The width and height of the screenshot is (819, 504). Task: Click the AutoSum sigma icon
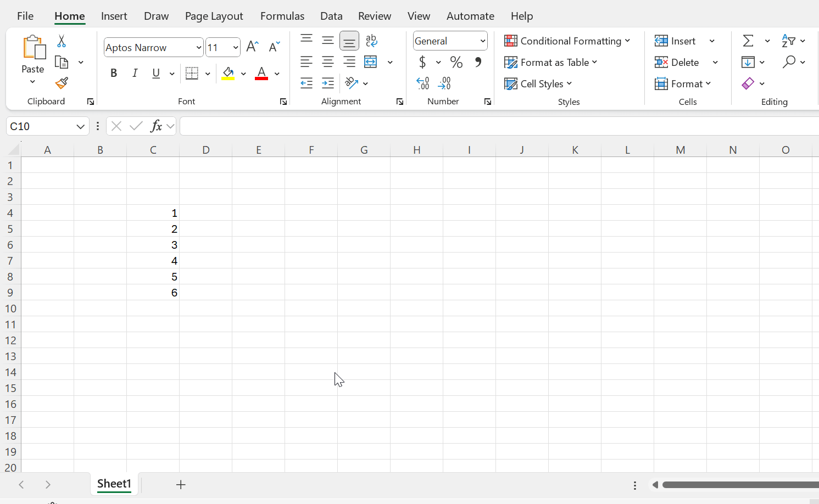tap(748, 41)
